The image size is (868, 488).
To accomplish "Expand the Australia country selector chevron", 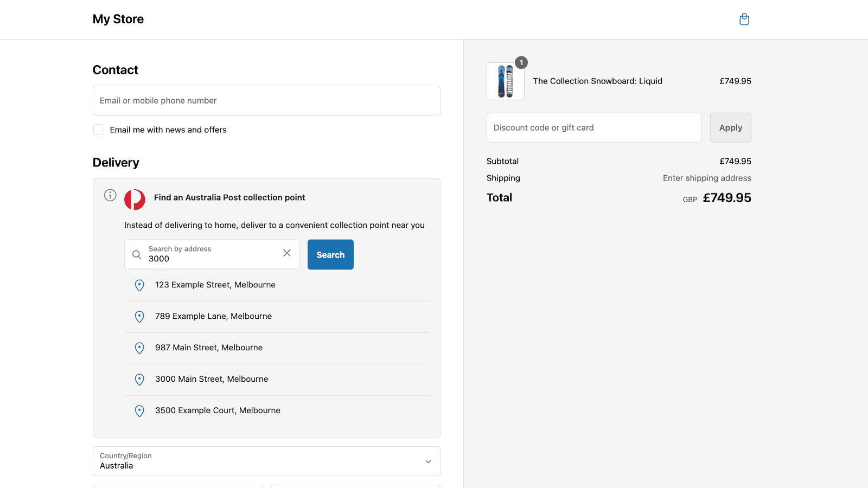I will pos(427,461).
